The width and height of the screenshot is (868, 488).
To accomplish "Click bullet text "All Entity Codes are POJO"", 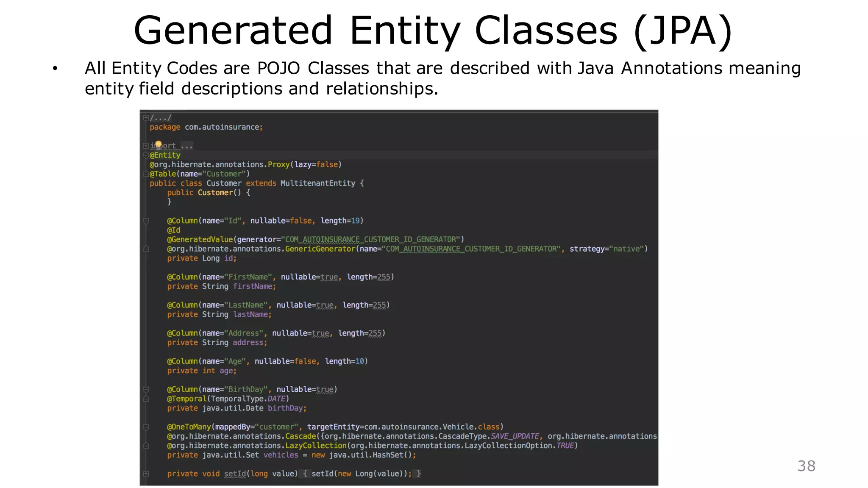I will pos(193,68).
